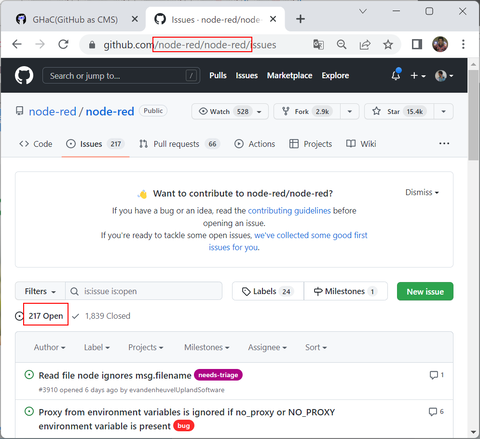This screenshot has width=480, height=439.
Task: Open the Pull requests tab
Action: pyautogui.click(x=179, y=144)
